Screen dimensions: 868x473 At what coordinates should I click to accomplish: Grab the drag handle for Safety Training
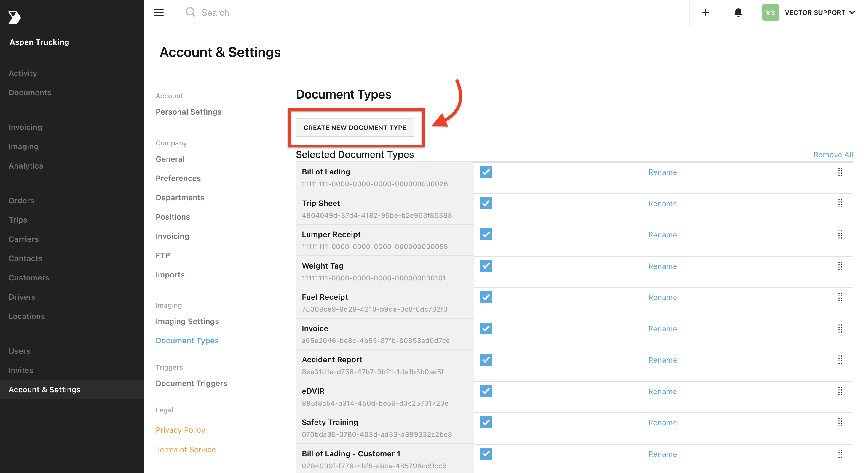840,422
